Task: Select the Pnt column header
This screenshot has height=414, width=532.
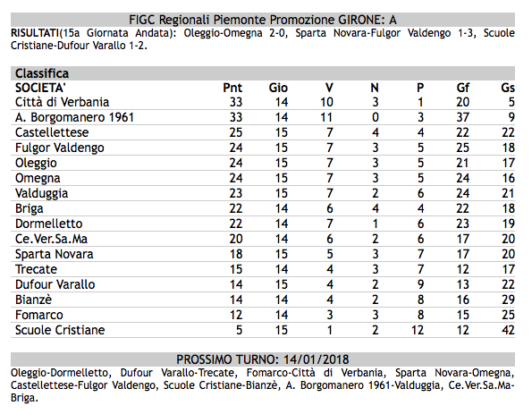Action: pos(232,88)
